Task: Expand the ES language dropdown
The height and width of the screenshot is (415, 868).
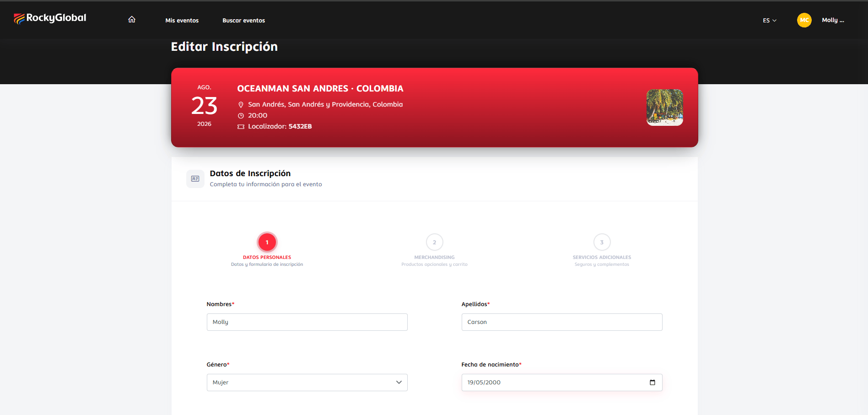Action: [770, 21]
